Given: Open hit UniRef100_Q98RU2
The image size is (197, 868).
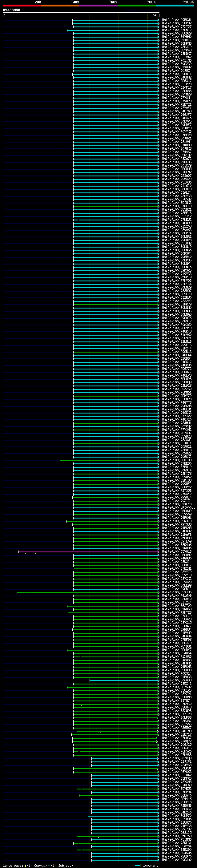Looking at the screenshot, I should click(x=177, y=23).
